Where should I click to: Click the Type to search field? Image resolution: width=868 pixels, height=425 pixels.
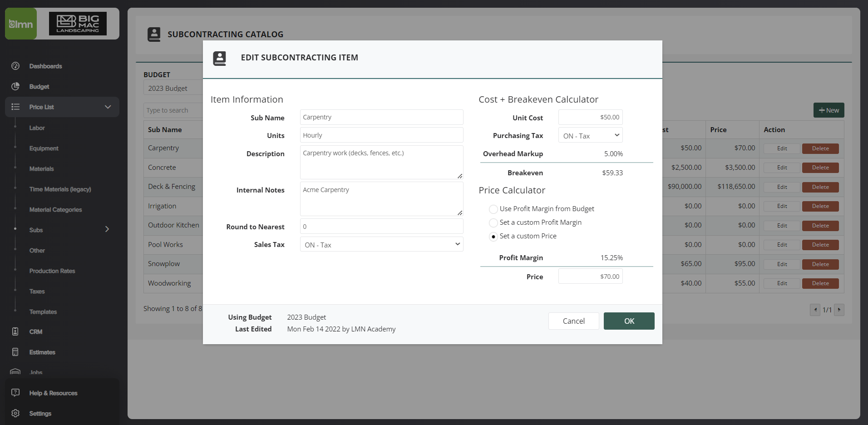point(173,110)
